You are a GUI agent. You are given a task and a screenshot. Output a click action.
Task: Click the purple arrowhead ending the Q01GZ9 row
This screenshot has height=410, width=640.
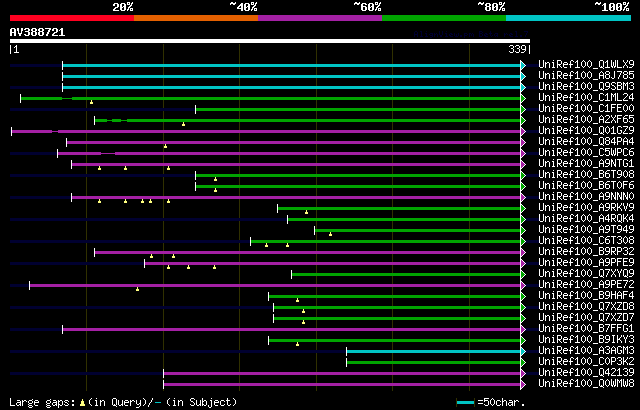[523, 131]
